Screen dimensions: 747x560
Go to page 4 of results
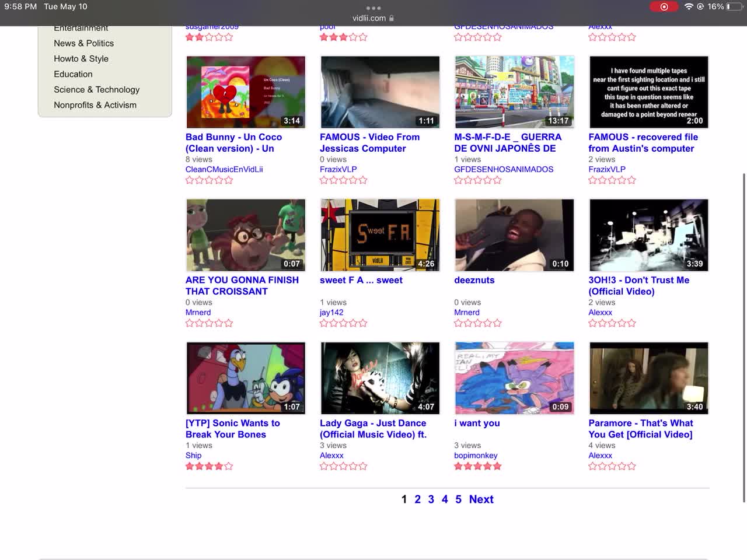445,499
